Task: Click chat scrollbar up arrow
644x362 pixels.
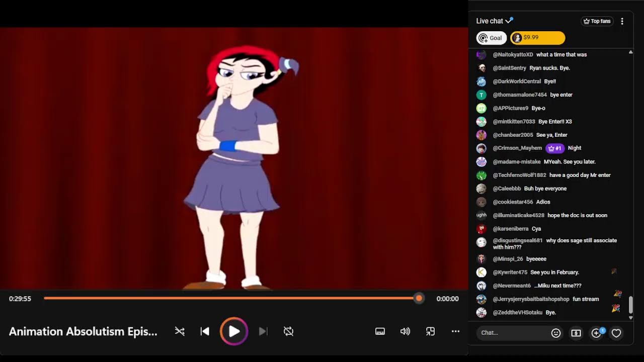Action: [x=630, y=52]
